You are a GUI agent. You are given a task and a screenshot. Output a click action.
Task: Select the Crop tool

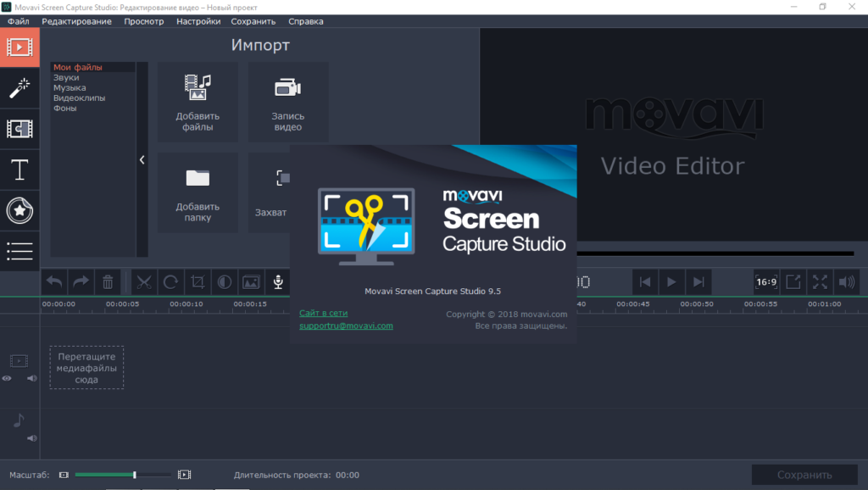198,281
